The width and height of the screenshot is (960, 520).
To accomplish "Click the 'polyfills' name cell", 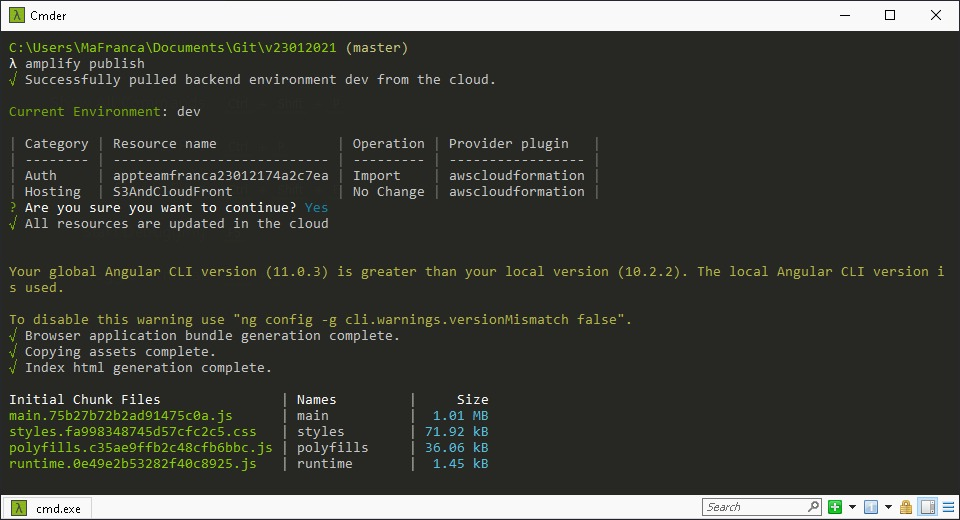I will (332, 448).
